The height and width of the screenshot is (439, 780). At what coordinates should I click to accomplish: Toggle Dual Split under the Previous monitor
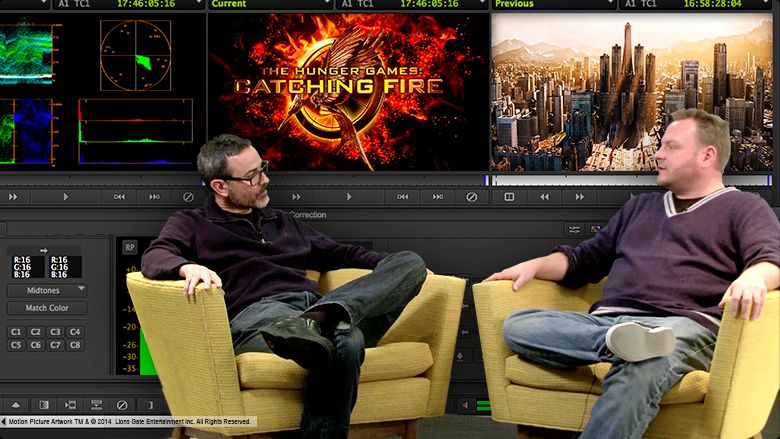click(x=509, y=197)
